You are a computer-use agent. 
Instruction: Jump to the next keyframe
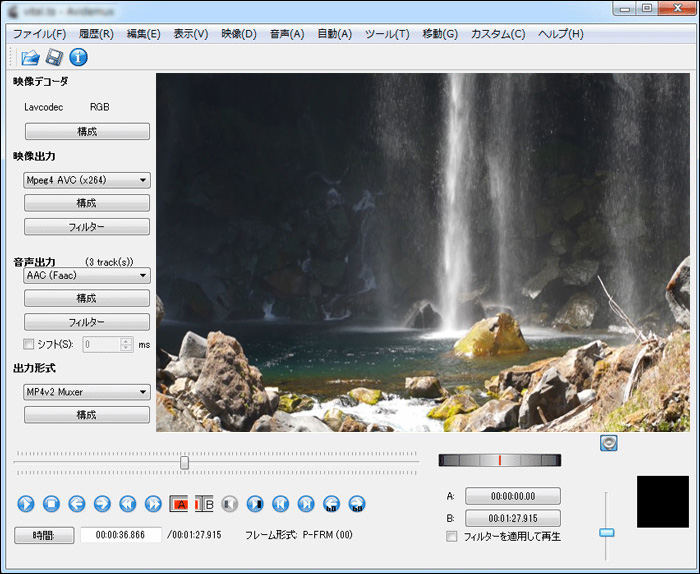coord(153,504)
